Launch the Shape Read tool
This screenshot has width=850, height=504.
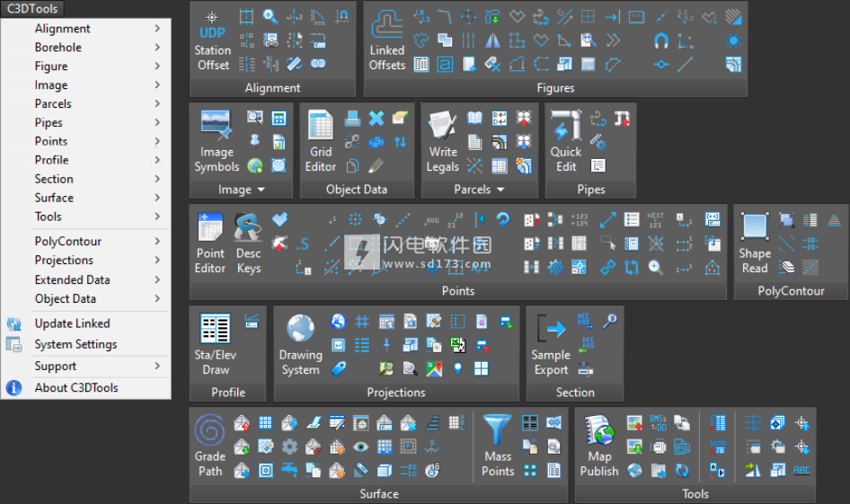[x=755, y=243]
